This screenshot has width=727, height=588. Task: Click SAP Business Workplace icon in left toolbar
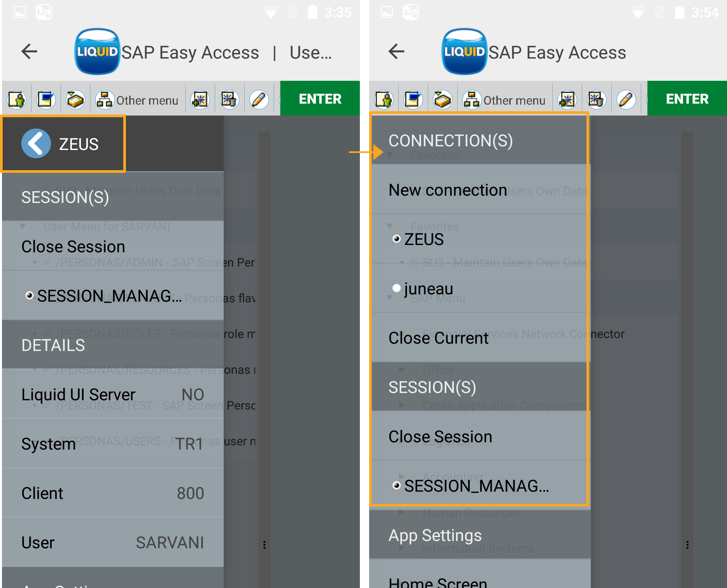point(75,100)
